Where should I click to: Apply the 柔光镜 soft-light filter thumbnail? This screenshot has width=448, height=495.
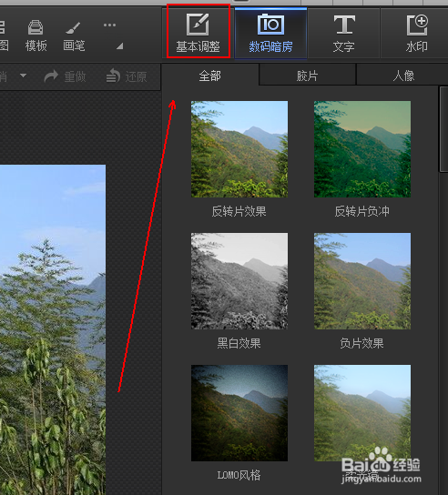[362, 413]
